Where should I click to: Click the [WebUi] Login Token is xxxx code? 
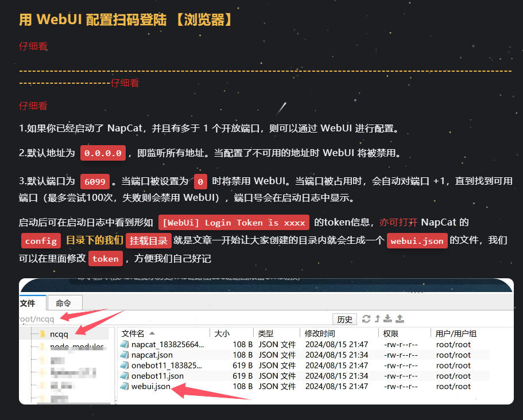[x=234, y=223]
